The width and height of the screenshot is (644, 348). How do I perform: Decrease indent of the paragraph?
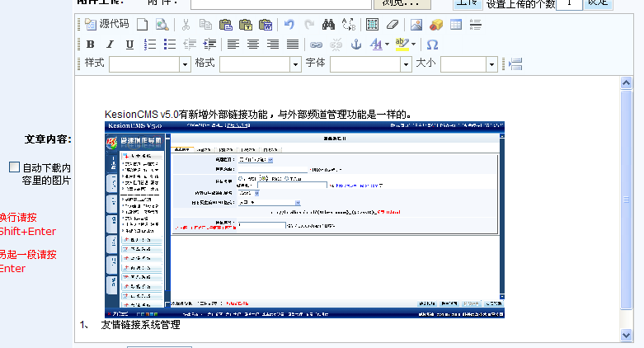click(x=190, y=45)
